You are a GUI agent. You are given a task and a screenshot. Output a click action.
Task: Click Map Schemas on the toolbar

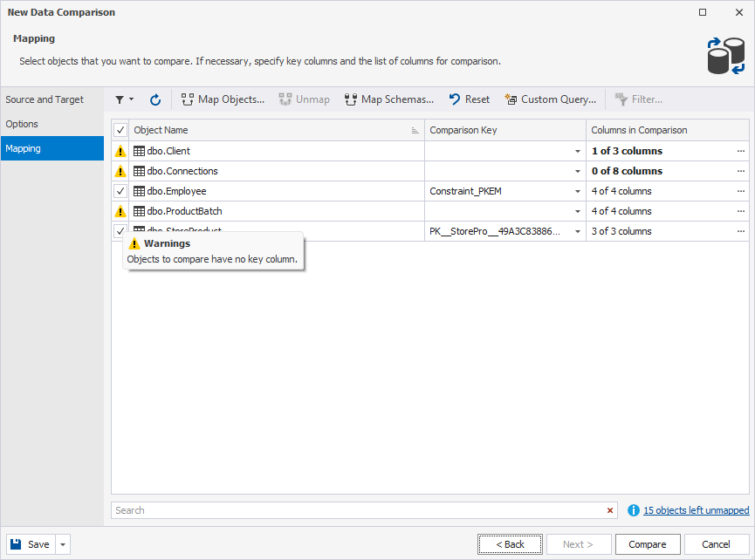point(388,99)
